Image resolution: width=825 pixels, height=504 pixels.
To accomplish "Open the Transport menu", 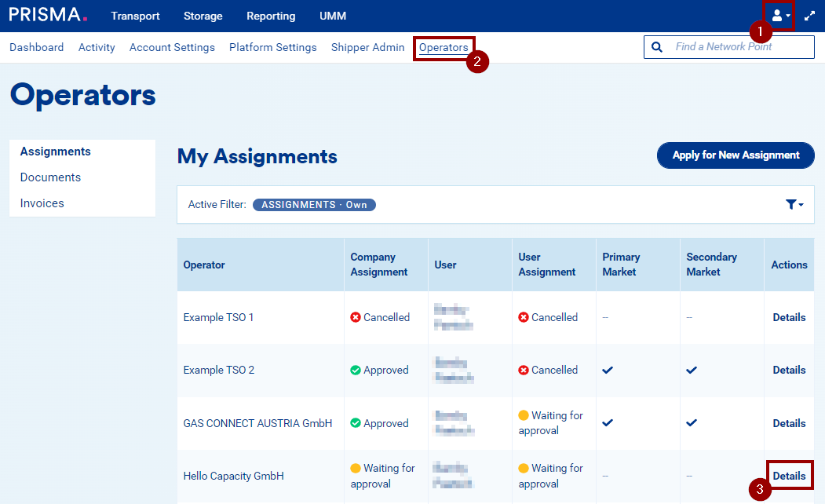I will [x=135, y=16].
